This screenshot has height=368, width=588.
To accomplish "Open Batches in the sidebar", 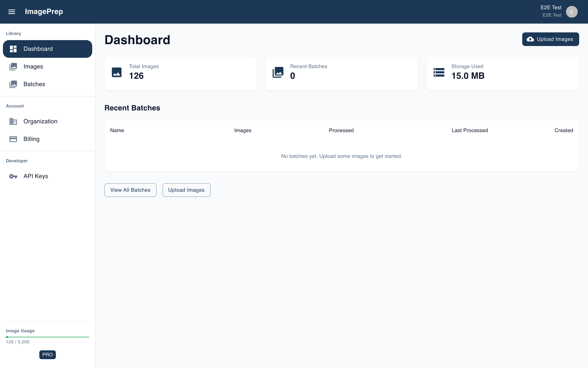I will (x=48, y=84).
